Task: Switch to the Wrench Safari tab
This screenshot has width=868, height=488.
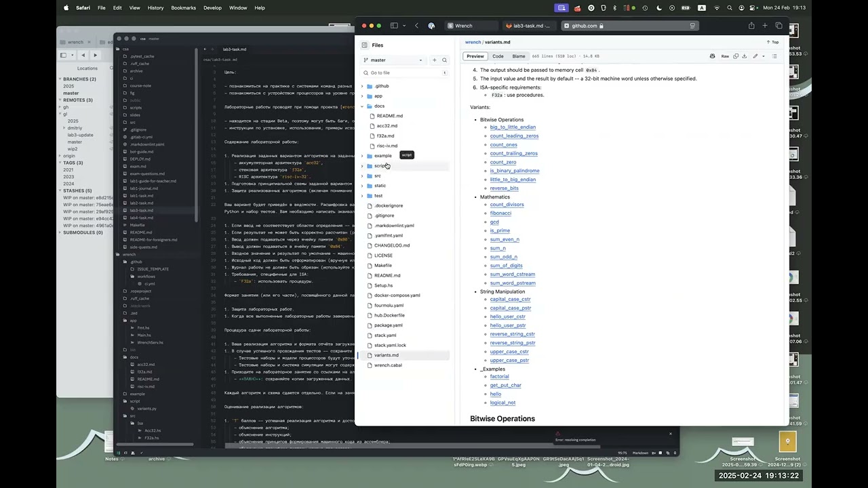Action: tap(471, 26)
